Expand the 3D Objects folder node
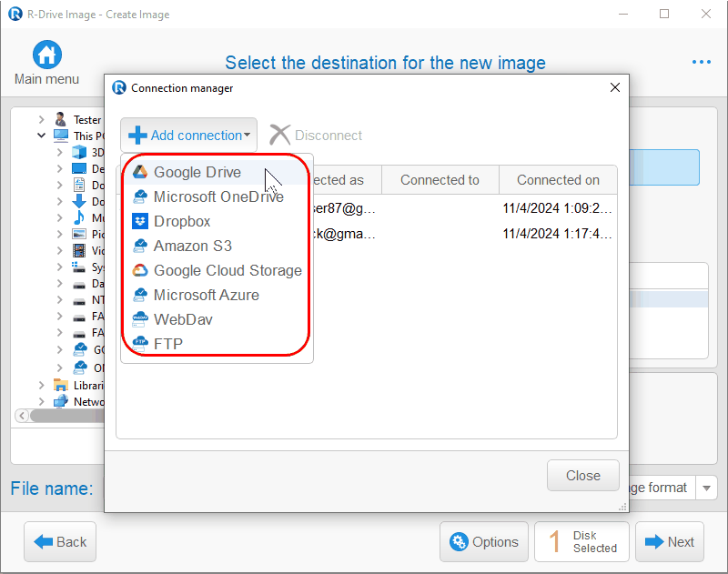The height and width of the screenshot is (574, 728). coord(59,152)
